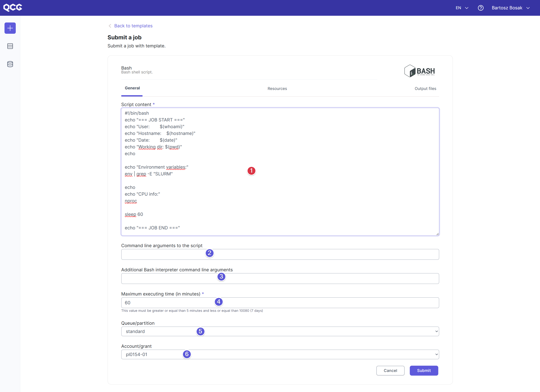Screen dimensions: 540x392
Task: Click the QCG logo
Action: click(13, 8)
